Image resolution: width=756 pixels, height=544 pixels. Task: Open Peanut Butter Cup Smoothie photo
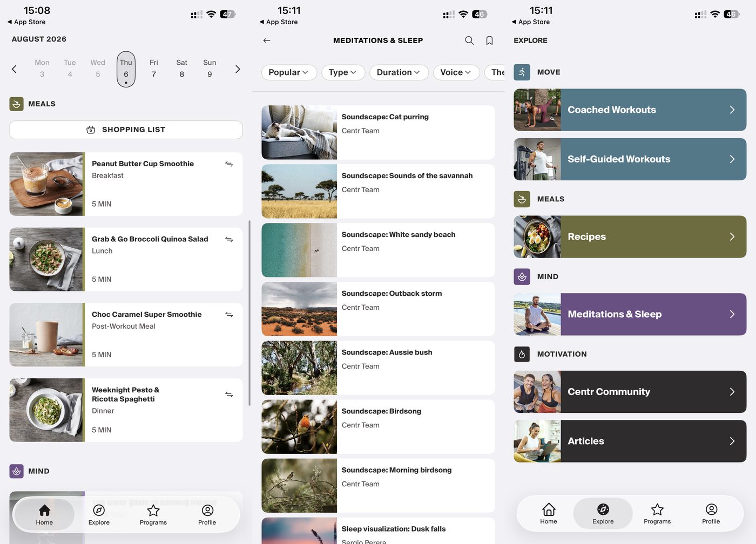pos(47,184)
